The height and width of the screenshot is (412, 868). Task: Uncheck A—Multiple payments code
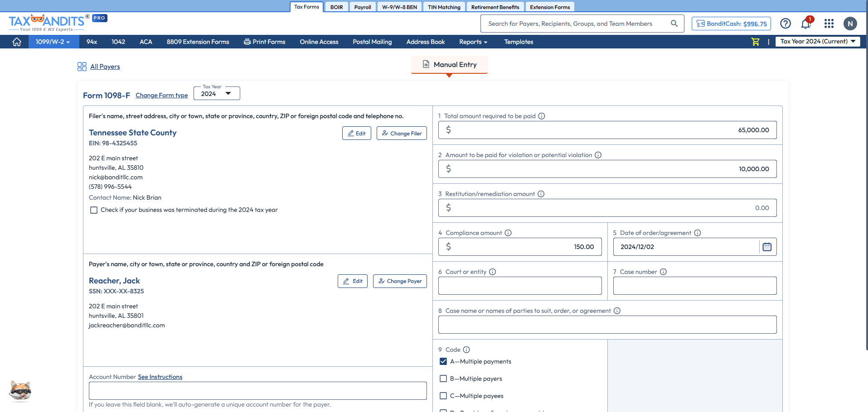[443, 361]
